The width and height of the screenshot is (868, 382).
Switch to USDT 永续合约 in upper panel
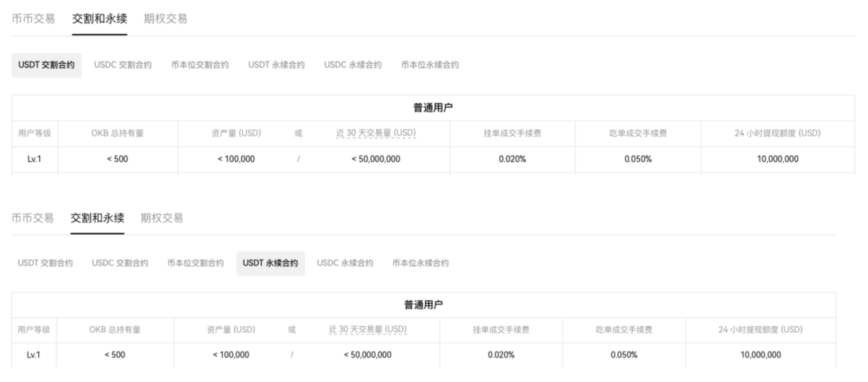click(276, 65)
